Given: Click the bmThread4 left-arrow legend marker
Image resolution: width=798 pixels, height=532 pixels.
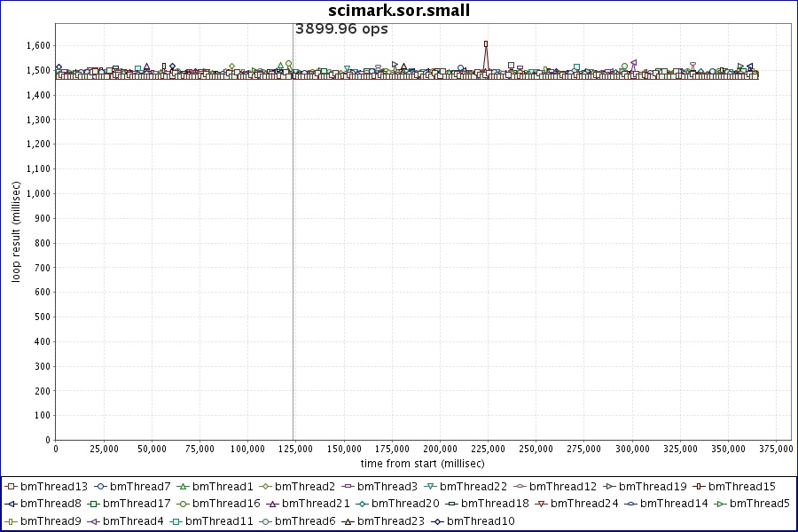Looking at the screenshot, I should tap(93, 521).
